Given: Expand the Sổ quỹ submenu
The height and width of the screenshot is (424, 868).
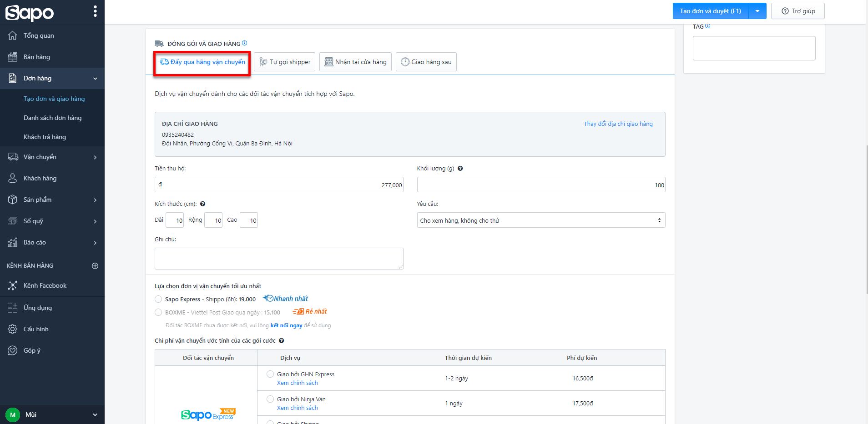Looking at the screenshot, I should [95, 221].
